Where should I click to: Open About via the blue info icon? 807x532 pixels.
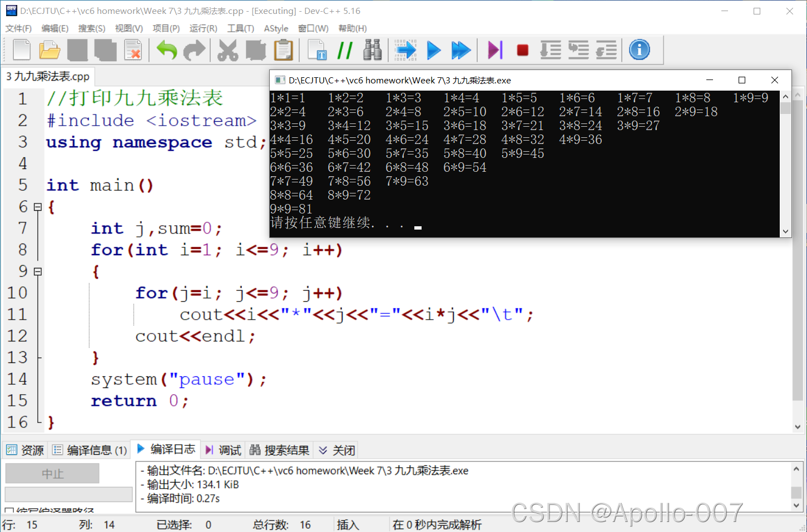tap(640, 50)
